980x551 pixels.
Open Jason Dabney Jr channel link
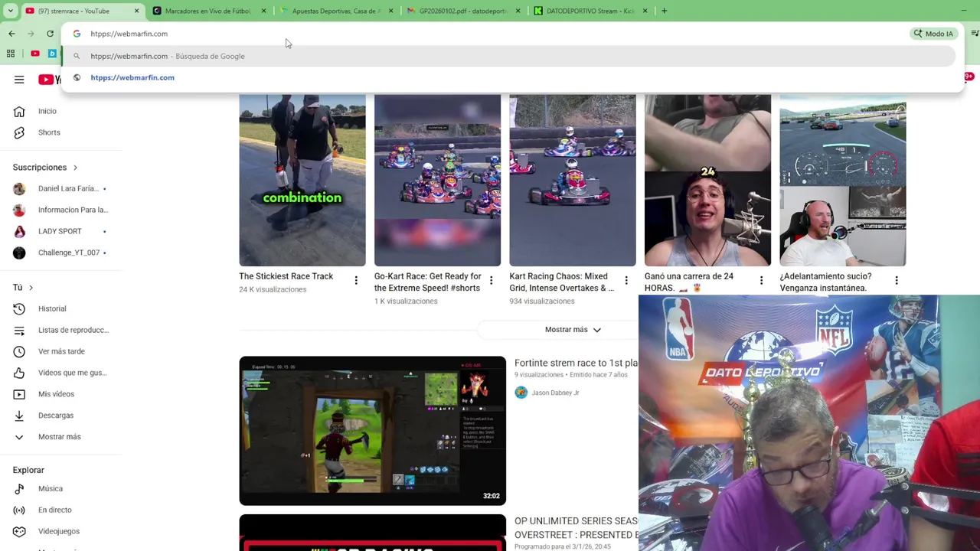coord(555,393)
